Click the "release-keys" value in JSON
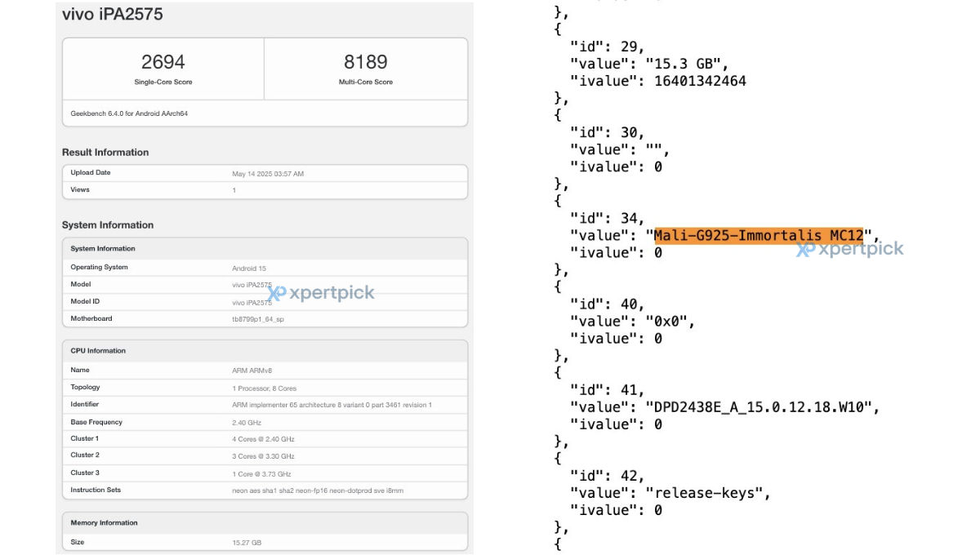Viewport: 980px width, 555px height. pyautogui.click(x=707, y=493)
